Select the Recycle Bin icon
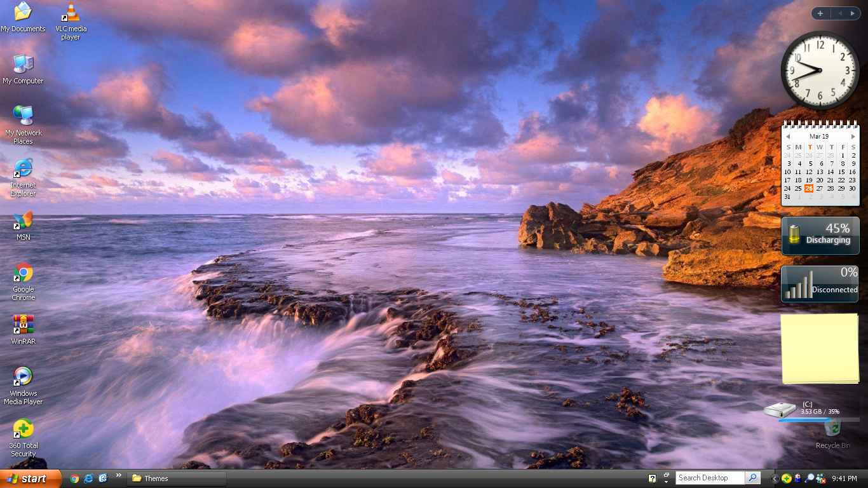 point(832,433)
